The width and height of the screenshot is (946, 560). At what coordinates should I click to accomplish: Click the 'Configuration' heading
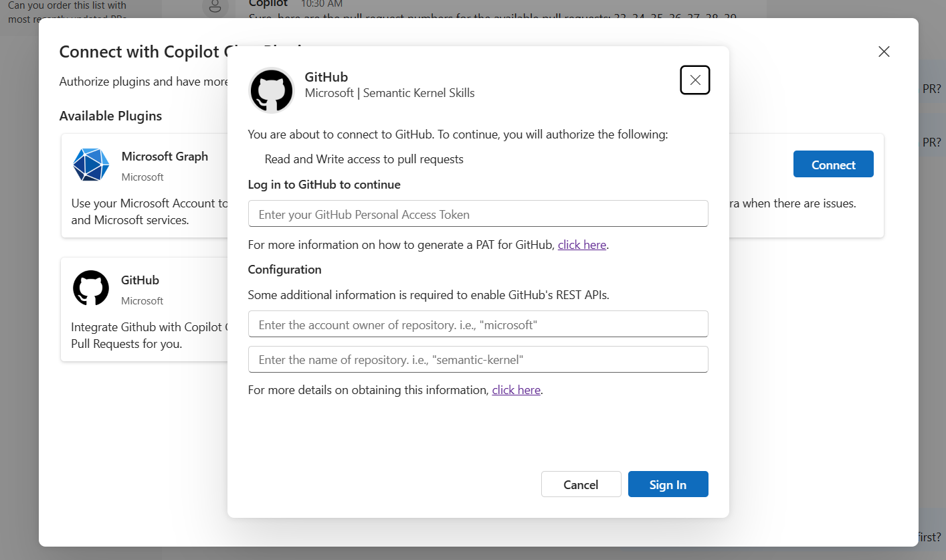click(x=284, y=270)
